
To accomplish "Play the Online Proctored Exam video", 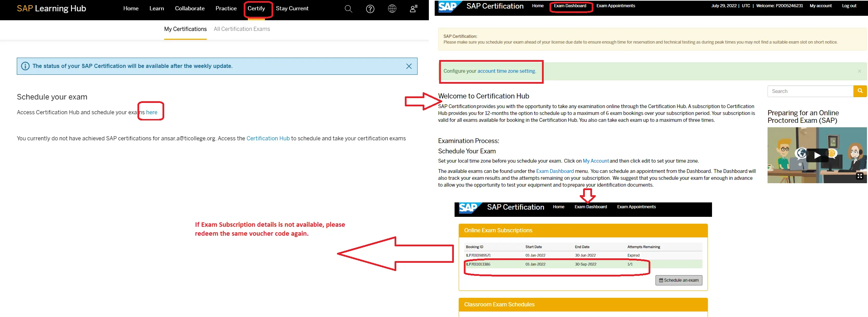I will pyautogui.click(x=817, y=155).
